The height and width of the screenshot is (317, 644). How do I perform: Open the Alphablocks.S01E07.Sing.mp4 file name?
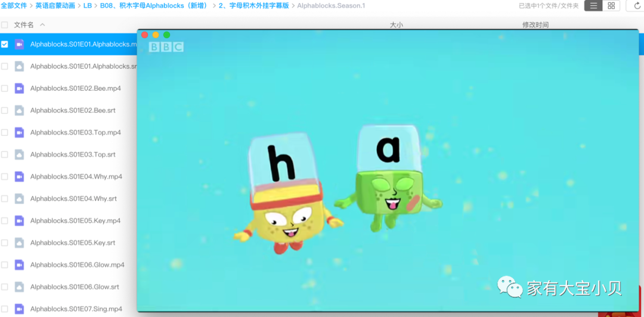(76, 309)
